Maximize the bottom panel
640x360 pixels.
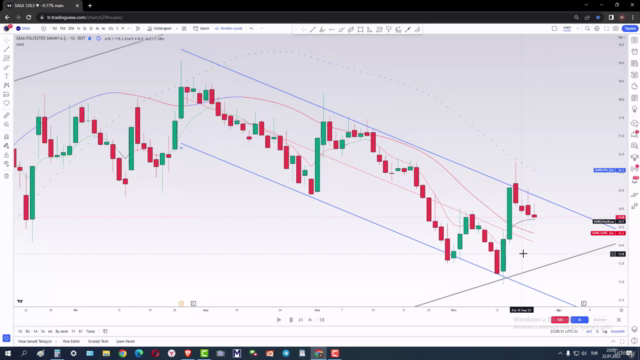click(622, 341)
